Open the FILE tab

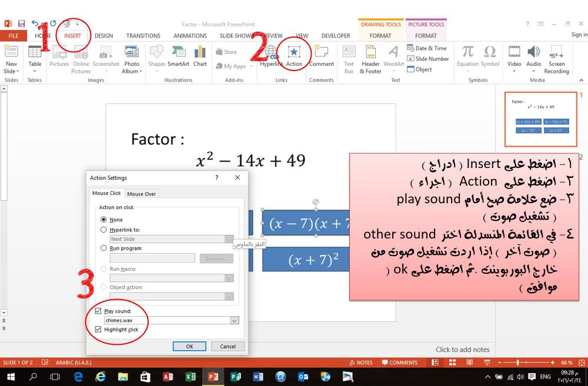click(14, 36)
